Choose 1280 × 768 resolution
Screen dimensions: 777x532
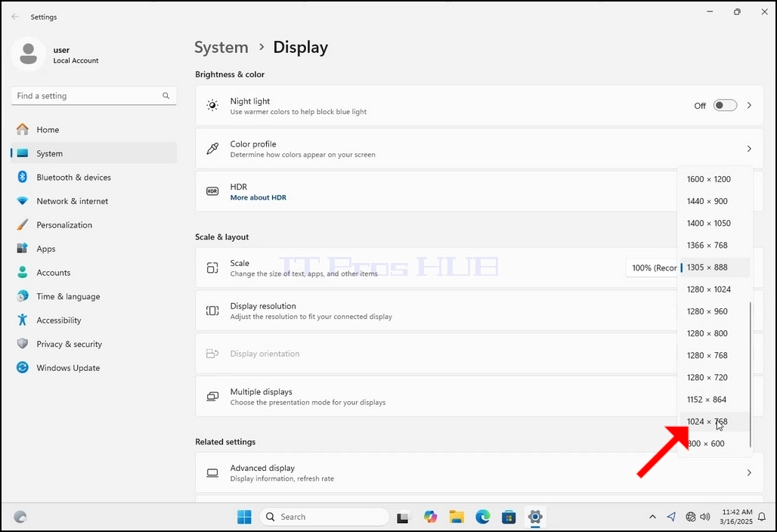point(714,355)
